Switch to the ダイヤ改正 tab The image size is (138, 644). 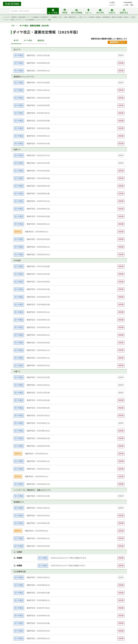click(x=28, y=40)
